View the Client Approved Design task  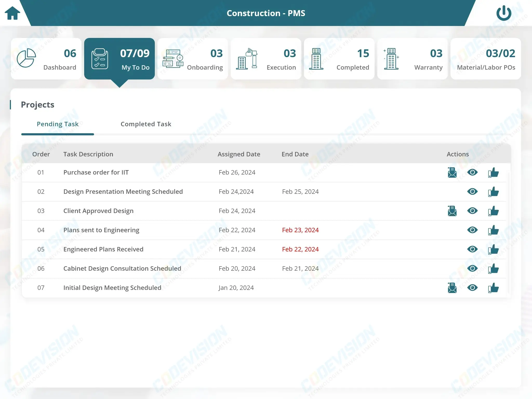click(472, 211)
